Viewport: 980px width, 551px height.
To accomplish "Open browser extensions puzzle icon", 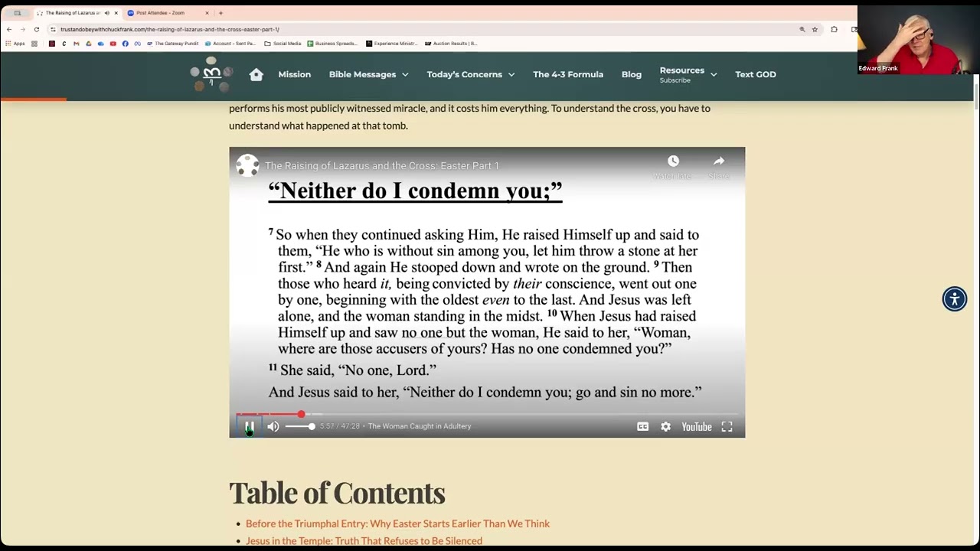I will tap(834, 29).
